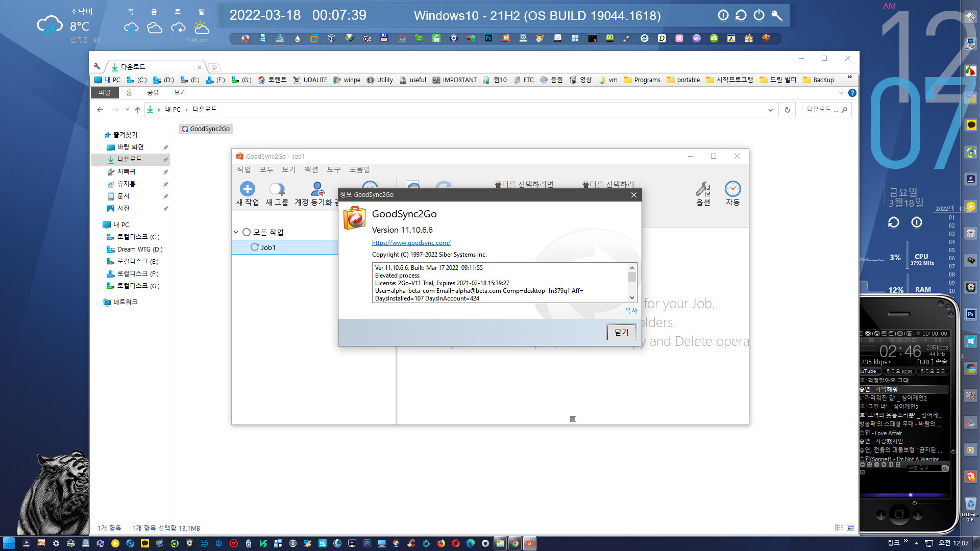Collapse the 모든 작업 tree group
This screenshot has height=551, width=980.
click(236, 232)
